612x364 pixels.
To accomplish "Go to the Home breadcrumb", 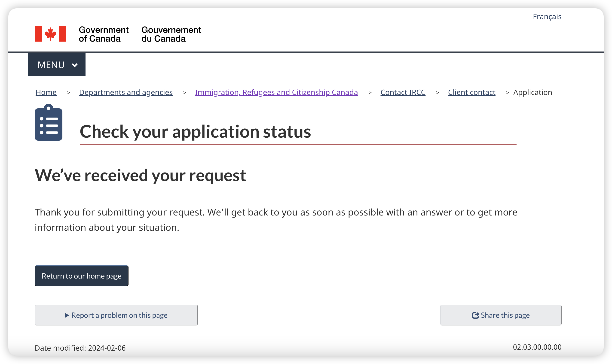I will pos(46,92).
